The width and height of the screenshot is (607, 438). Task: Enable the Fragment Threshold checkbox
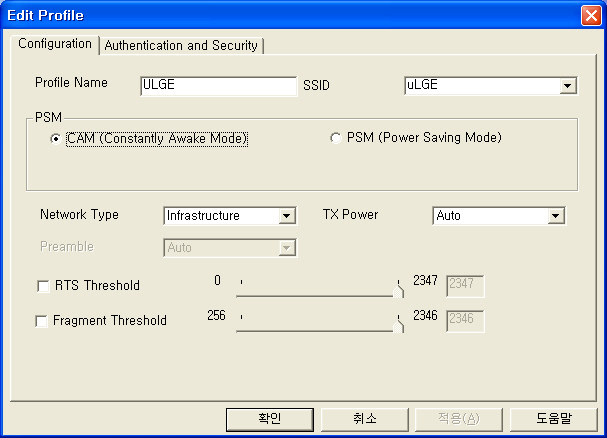click(42, 321)
